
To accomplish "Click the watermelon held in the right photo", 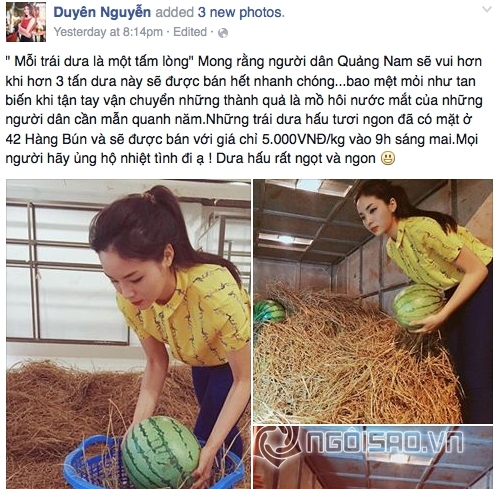I will 417,306.
